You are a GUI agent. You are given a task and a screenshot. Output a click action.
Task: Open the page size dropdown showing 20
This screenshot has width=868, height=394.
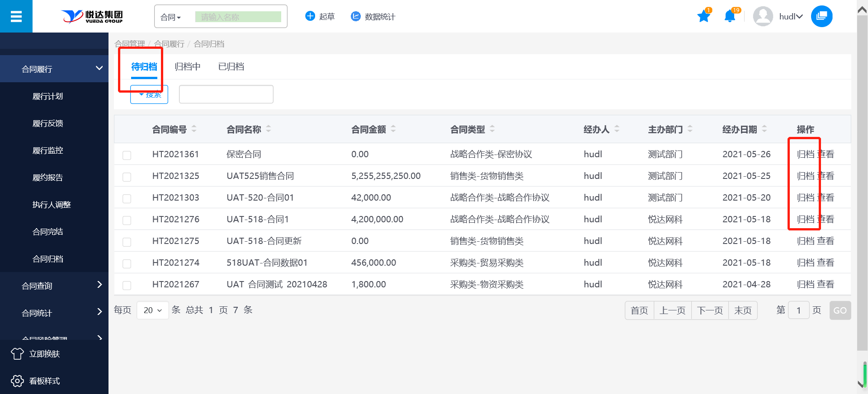[x=152, y=310]
